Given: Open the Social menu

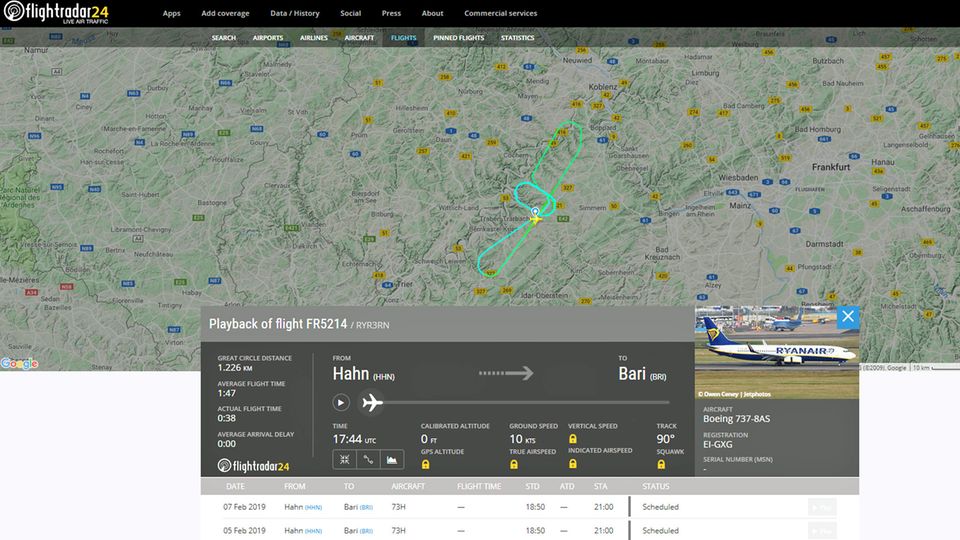Looking at the screenshot, I should tap(350, 14).
